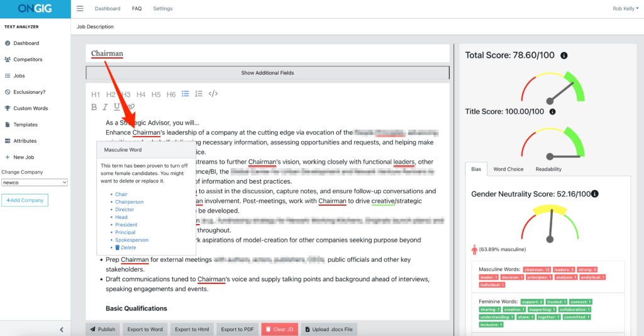
Task: Click Export to Word
Action: coord(145,330)
